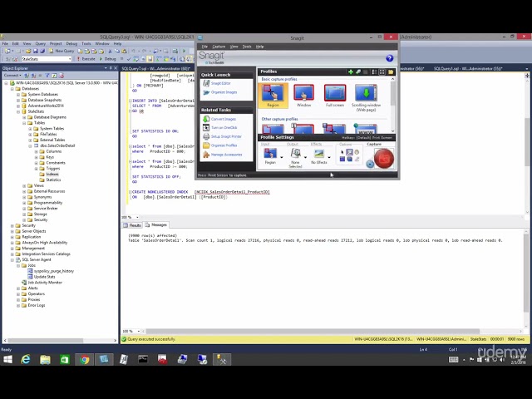Expand the Security node under server
The width and height of the screenshot is (532, 399).
click(x=12, y=225)
